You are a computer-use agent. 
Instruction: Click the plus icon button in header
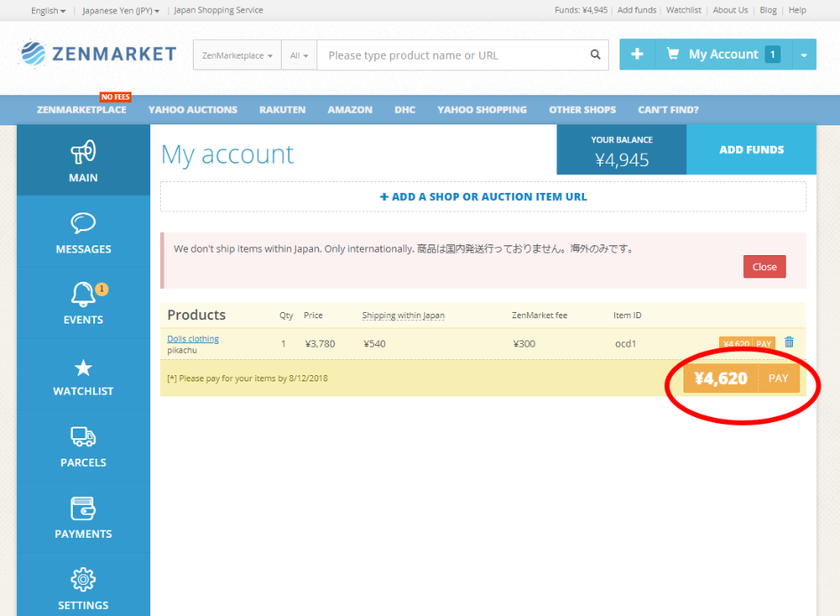[637, 54]
